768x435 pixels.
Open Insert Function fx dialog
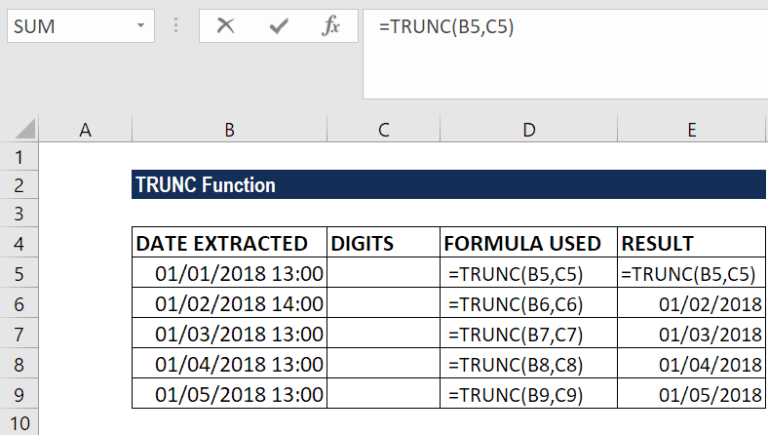point(331,26)
